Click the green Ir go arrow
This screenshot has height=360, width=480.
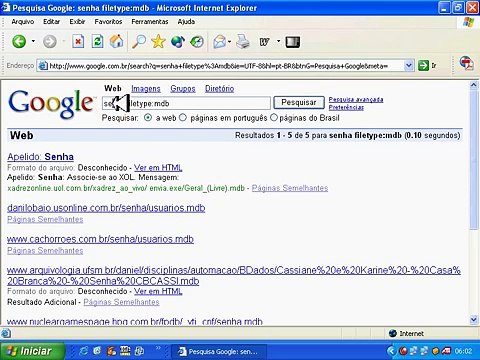423,65
